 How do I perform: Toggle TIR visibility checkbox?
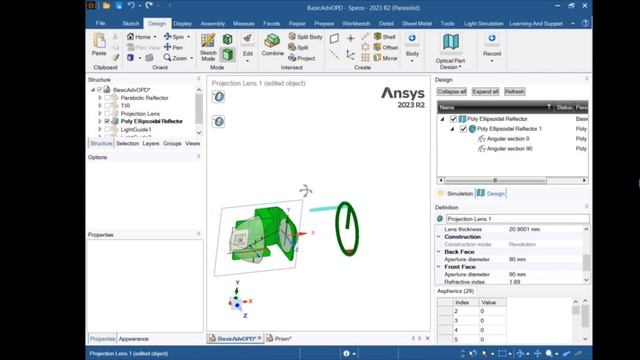tap(107, 106)
